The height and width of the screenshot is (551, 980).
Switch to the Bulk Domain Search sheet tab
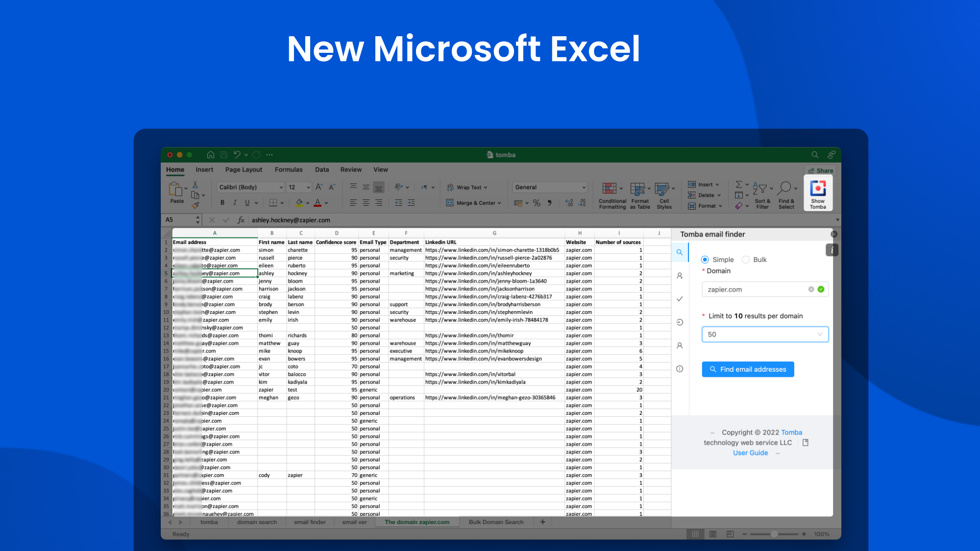(496, 522)
